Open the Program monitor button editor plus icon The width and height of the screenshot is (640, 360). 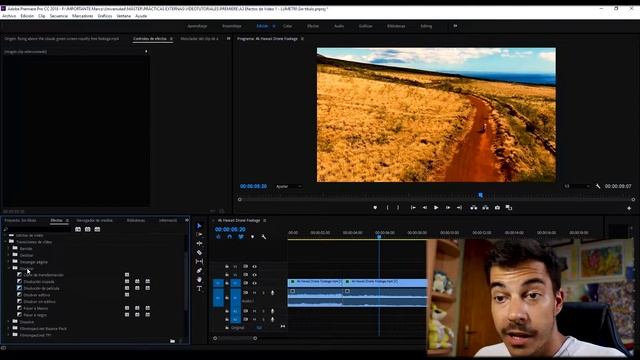pos(629,208)
